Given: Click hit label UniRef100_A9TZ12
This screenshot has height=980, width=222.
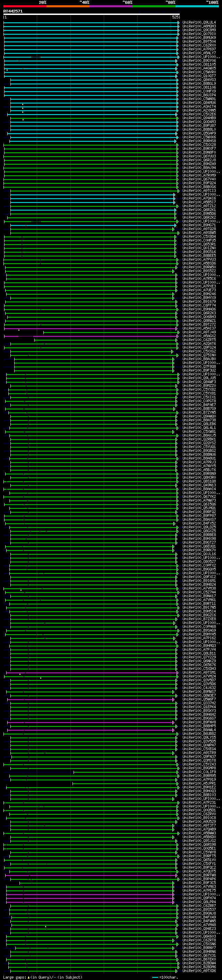Looking at the screenshot, I should point(199,206).
